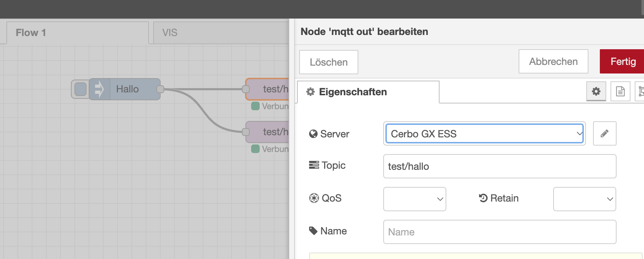Click the Topic field containing test/hallo

(500, 166)
